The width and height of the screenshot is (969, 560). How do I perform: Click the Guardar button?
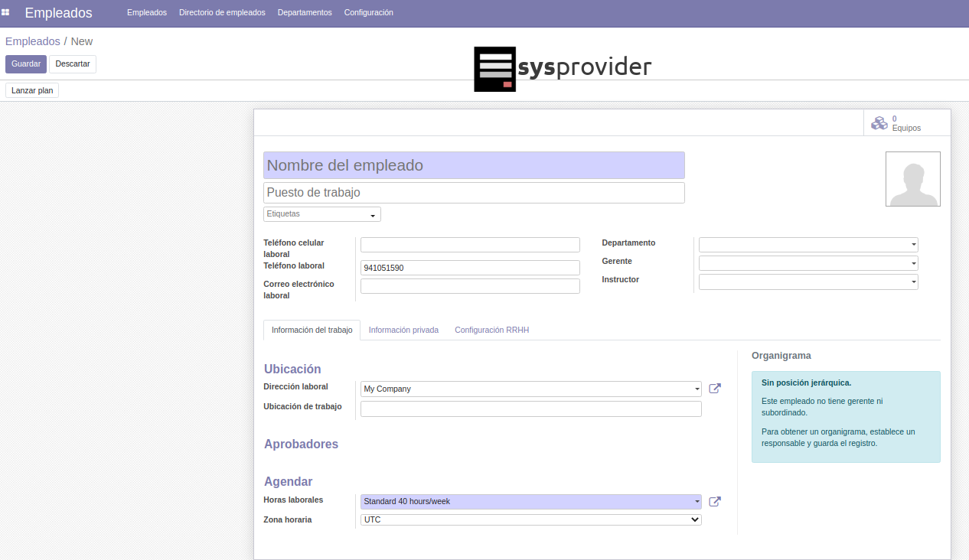coord(26,64)
